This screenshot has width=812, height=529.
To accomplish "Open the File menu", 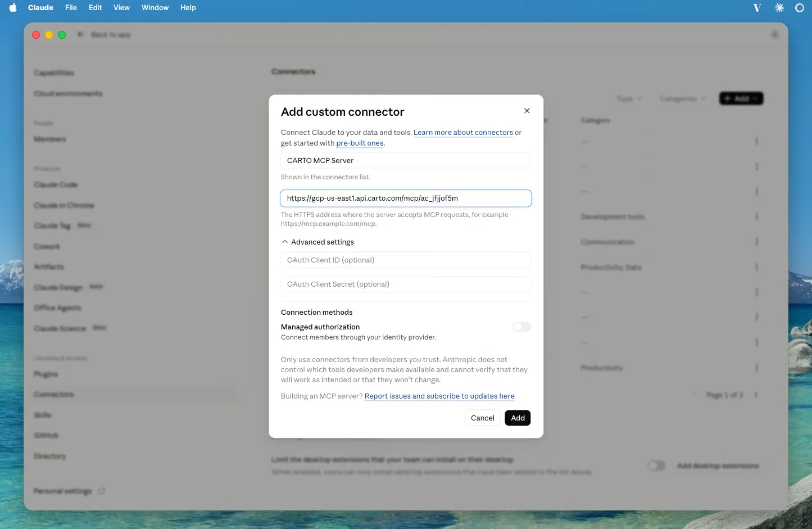I will coord(71,8).
